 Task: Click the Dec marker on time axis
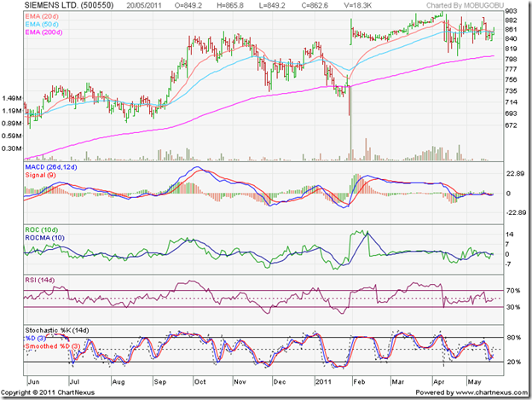(280, 382)
